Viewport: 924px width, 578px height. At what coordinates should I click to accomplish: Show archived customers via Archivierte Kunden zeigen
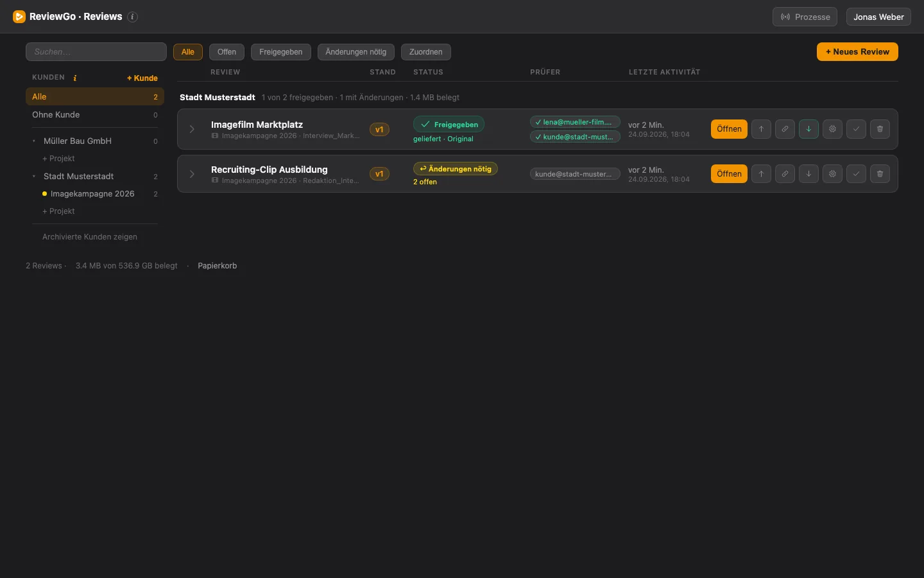[90, 237]
